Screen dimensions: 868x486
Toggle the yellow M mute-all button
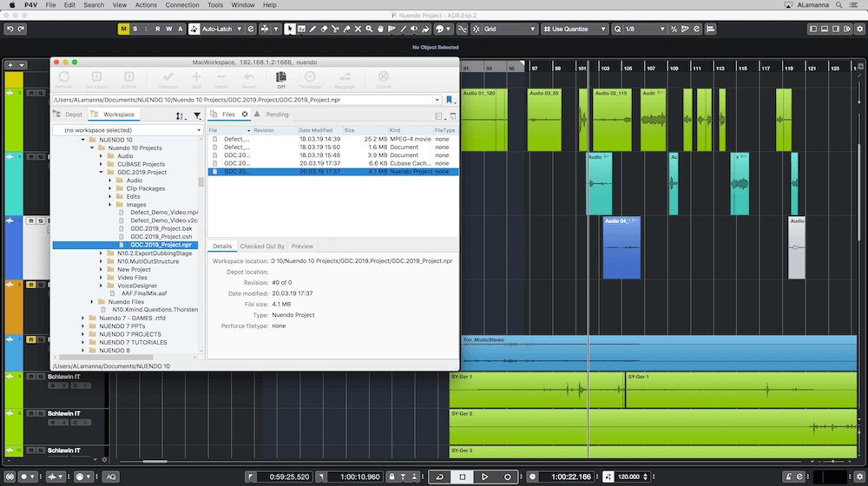click(x=123, y=29)
